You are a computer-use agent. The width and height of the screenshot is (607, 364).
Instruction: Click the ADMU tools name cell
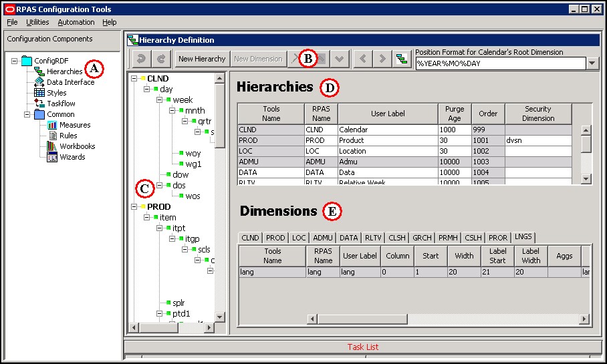pos(271,162)
